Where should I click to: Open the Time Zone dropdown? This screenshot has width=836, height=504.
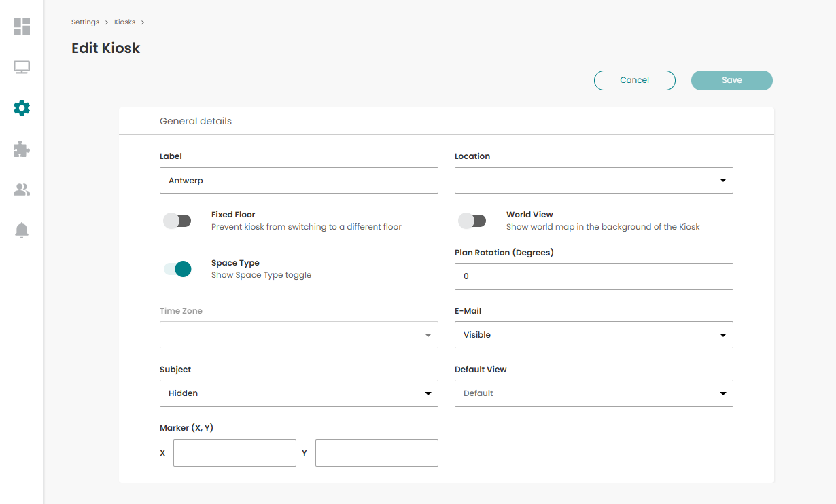tap(299, 335)
